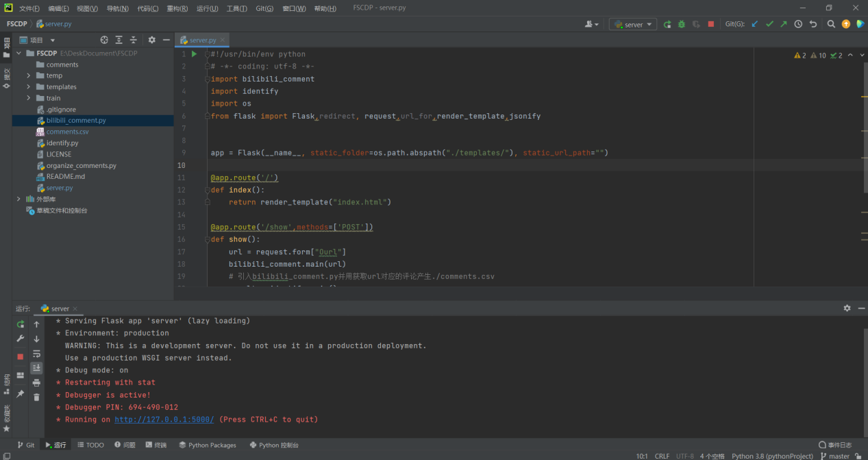Click CRLF line separator in status bar
Viewport: 868px width, 460px height.
click(662, 456)
